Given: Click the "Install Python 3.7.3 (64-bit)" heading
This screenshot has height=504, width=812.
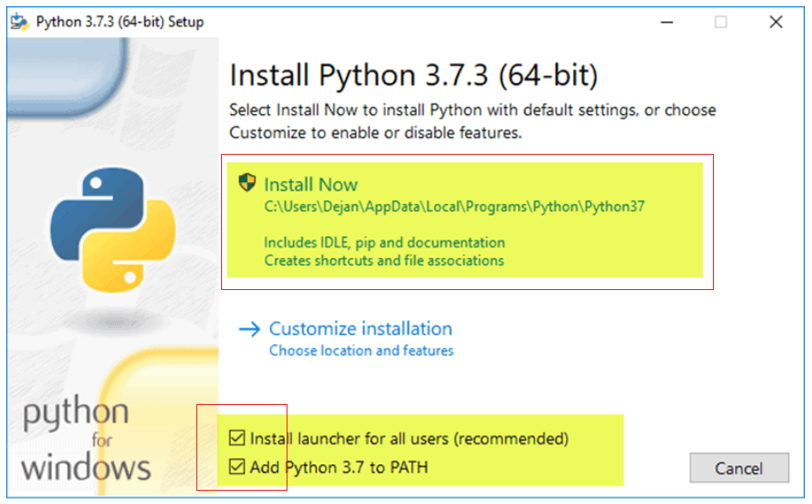Looking at the screenshot, I should click(x=413, y=75).
